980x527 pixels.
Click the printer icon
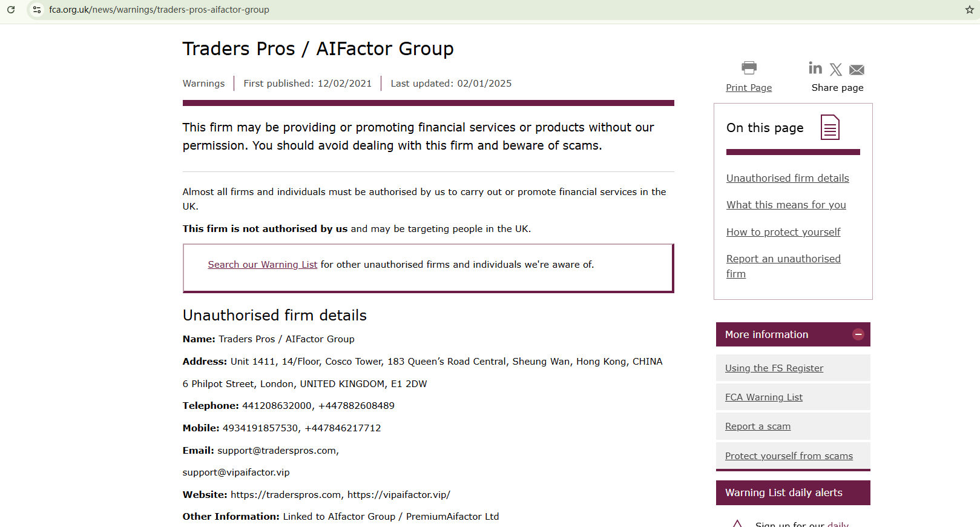(x=749, y=67)
